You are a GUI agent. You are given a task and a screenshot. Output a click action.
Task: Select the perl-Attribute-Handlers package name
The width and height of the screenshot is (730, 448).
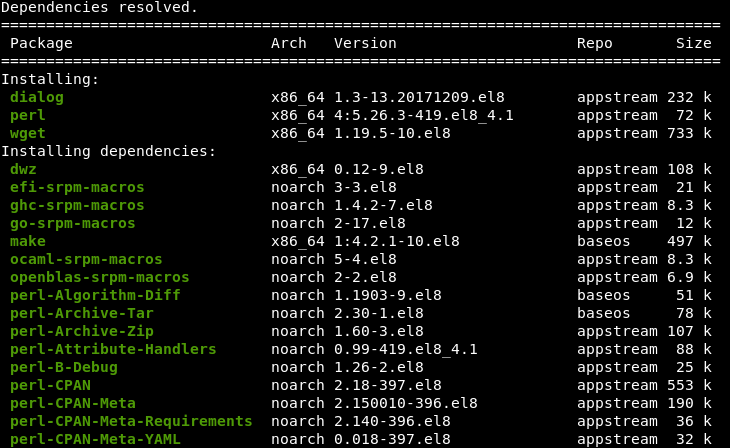(113, 349)
